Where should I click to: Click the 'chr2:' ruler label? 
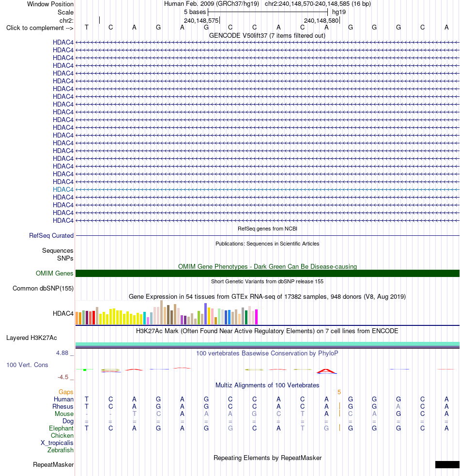[x=66, y=20]
